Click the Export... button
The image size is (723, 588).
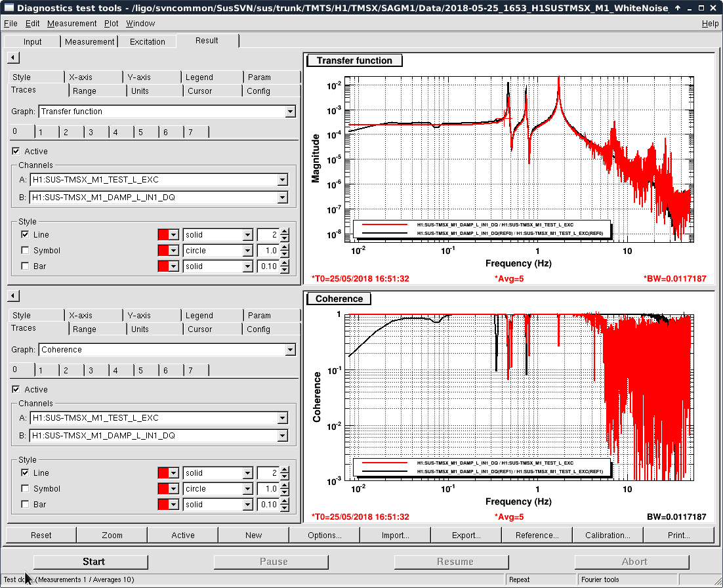tap(466, 535)
